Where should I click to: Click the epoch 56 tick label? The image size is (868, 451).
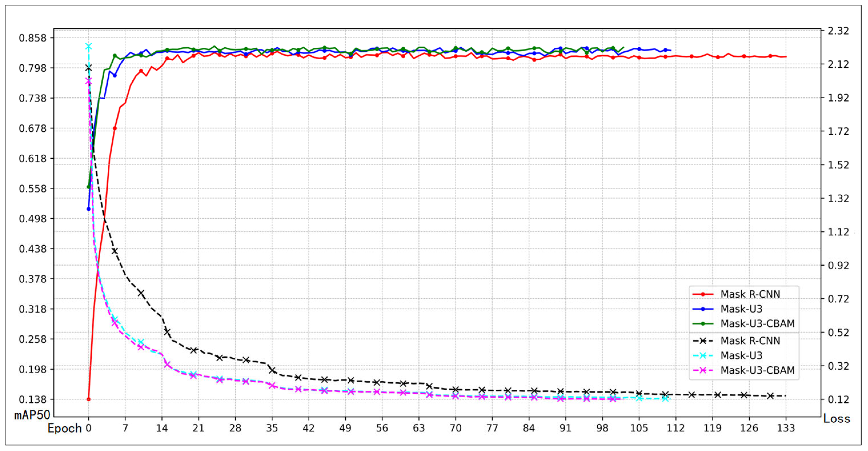[x=382, y=428]
